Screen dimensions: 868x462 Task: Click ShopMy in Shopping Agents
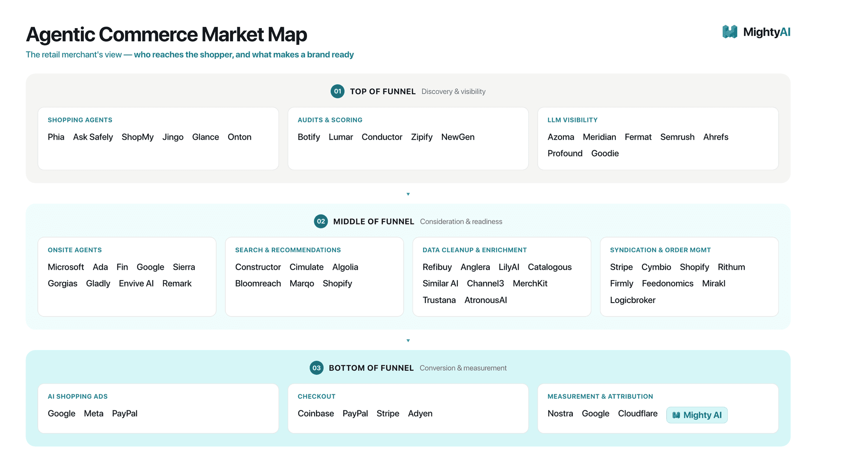[x=138, y=137]
